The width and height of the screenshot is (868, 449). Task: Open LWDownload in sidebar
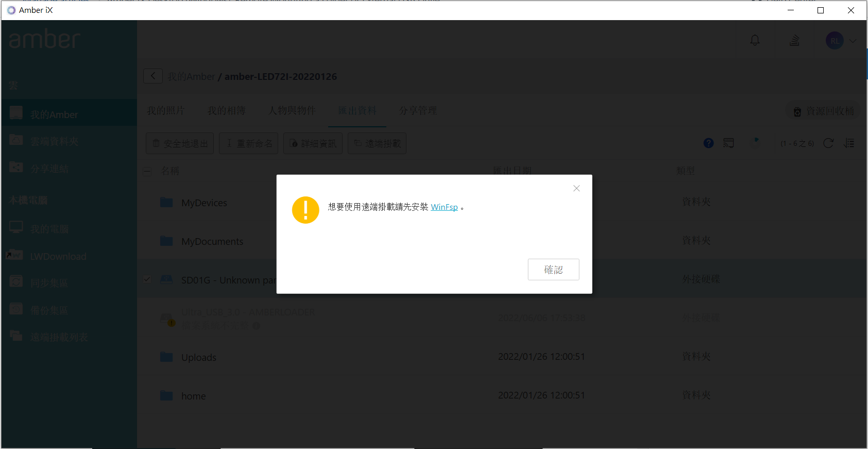tap(58, 256)
